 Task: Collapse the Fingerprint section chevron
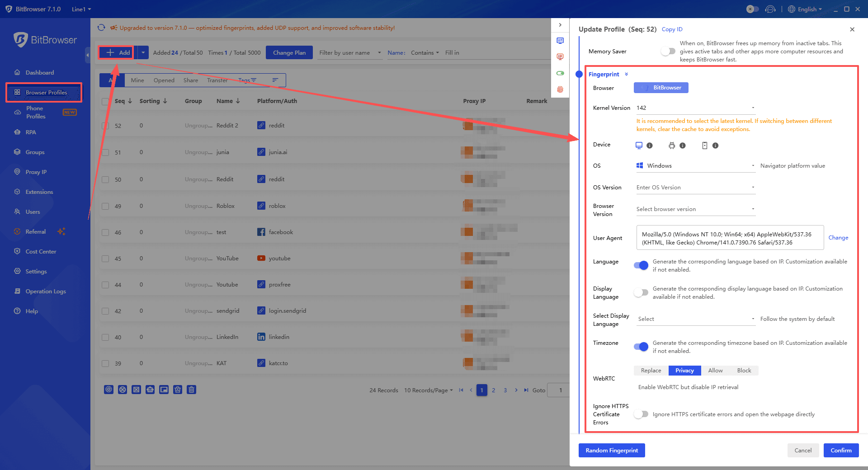click(x=627, y=74)
